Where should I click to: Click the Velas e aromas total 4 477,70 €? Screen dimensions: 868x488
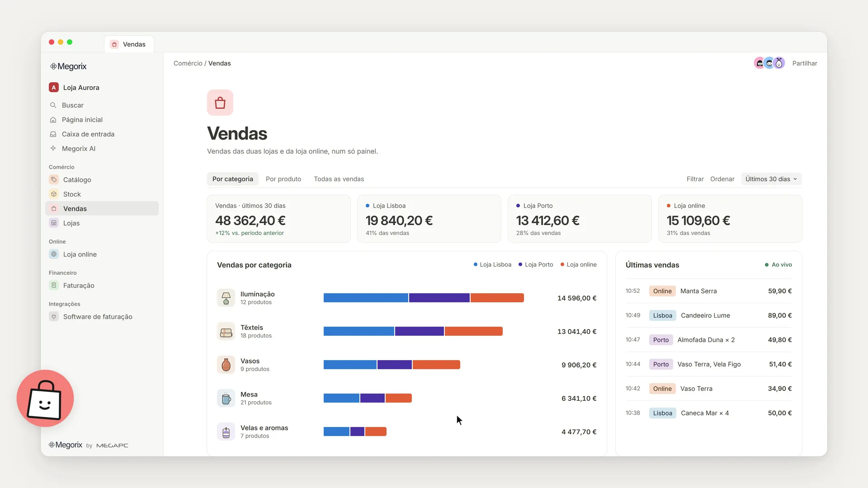tap(579, 432)
